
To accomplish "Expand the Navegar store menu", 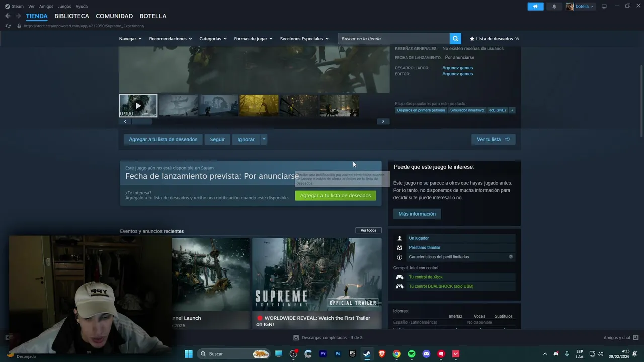I will pyautogui.click(x=130, y=39).
